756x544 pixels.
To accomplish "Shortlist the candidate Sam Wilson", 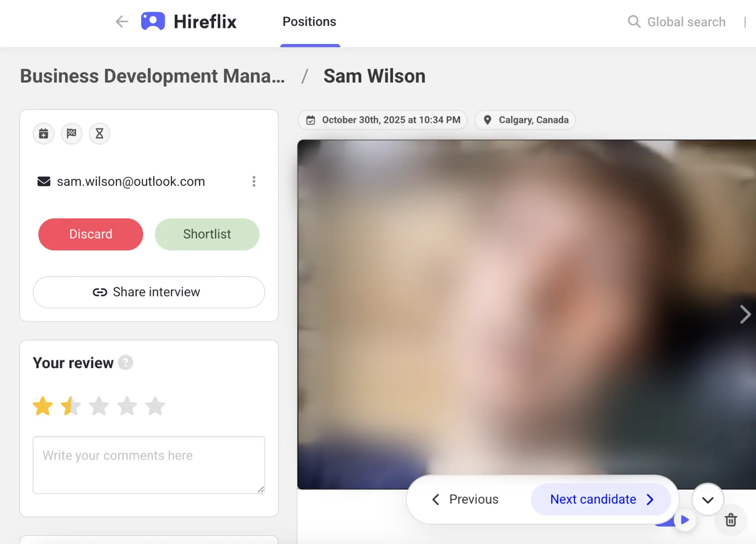I will (207, 234).
